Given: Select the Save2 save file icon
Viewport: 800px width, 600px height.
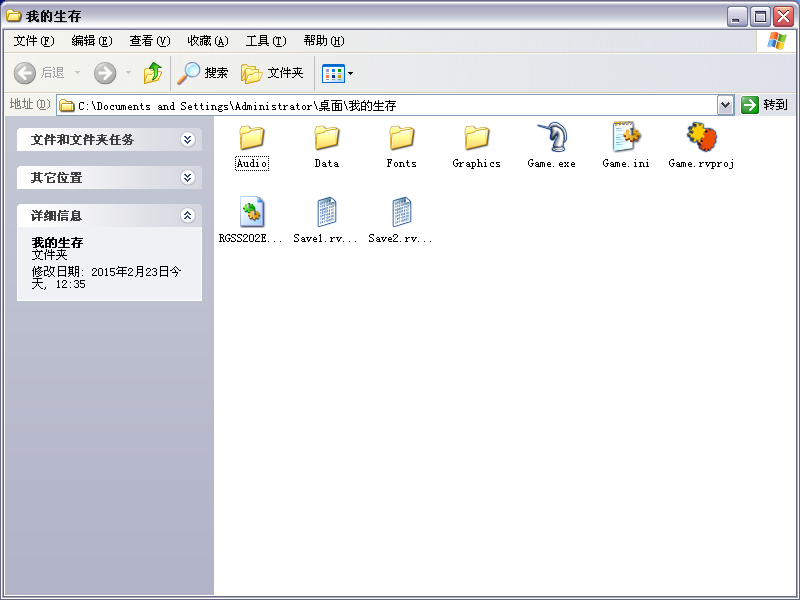Looking at the screenshot, I should point(402,212).
